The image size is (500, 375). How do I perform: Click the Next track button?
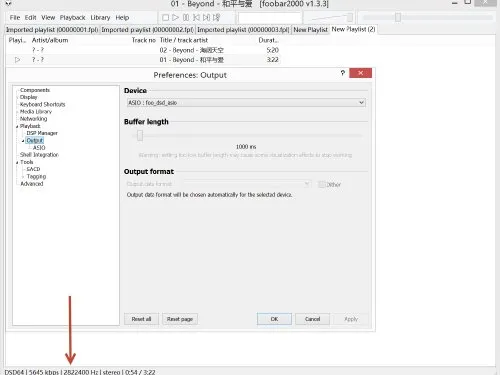tap(206, 17)
